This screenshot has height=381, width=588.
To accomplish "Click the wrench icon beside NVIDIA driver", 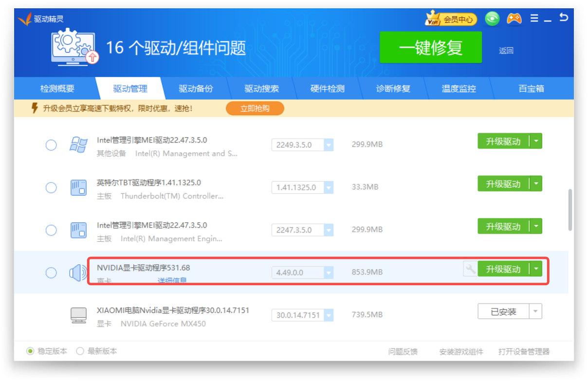I will pyautogui.click(x=470, y=269).
